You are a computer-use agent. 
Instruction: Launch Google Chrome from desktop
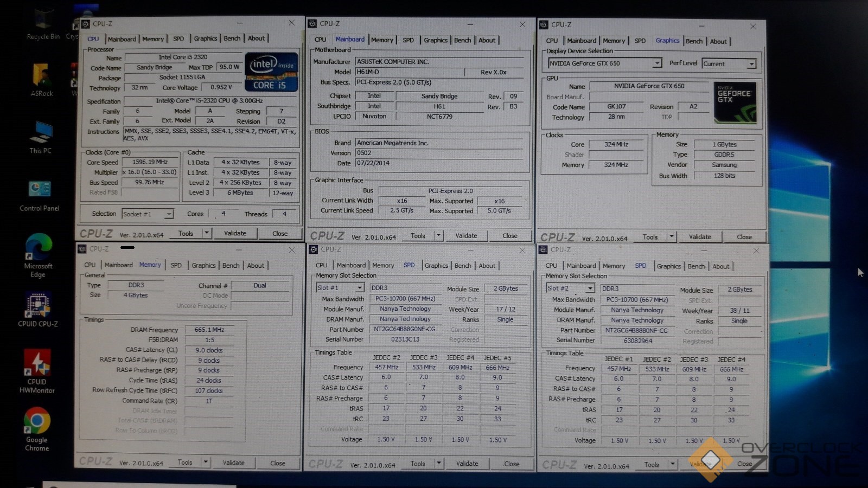point(37,429)
